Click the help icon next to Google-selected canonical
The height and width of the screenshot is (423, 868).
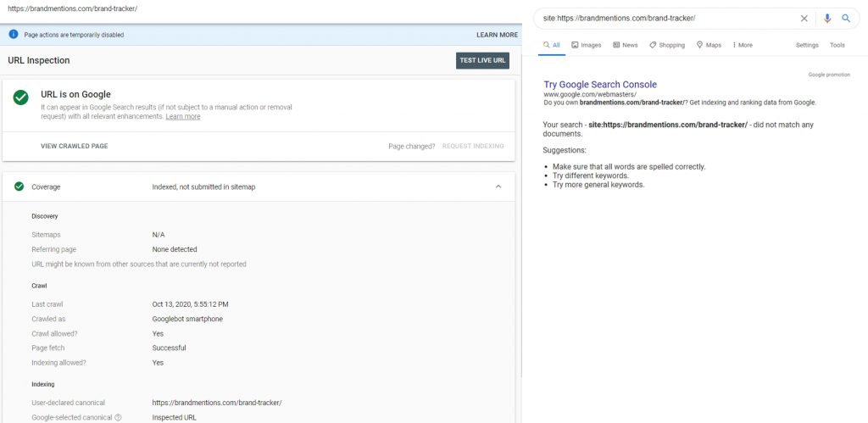[118, 417]
